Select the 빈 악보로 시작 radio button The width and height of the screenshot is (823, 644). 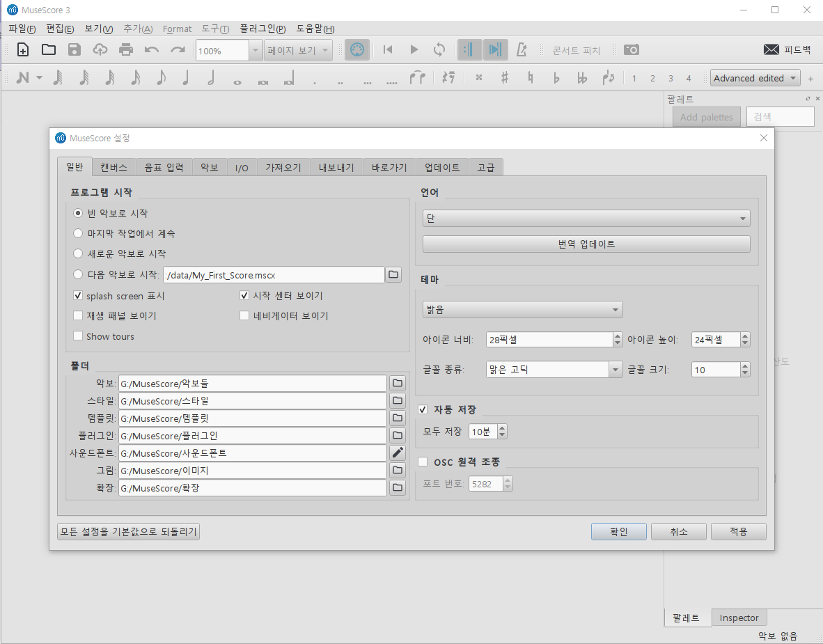tap(78, 213)
